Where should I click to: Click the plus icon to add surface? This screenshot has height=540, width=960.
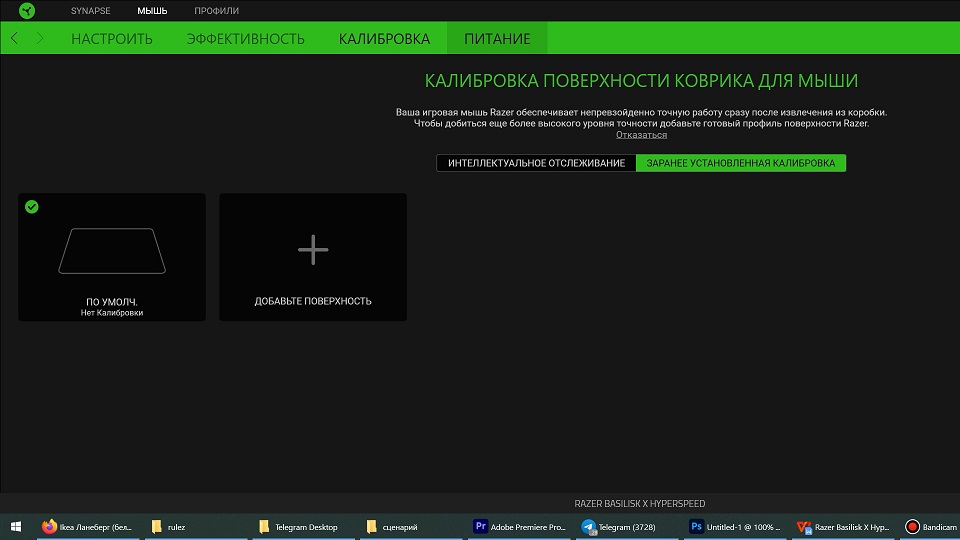pyautogui.click(x=313, y=250)
